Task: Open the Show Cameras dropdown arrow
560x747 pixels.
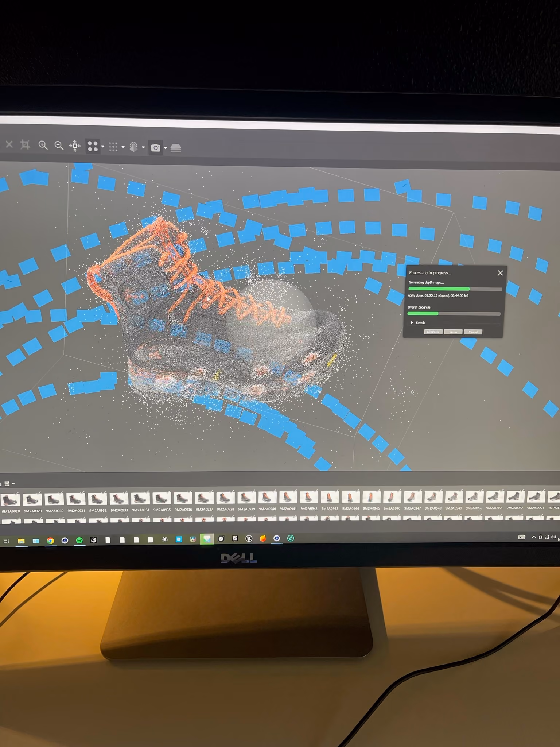Action: 166,148
